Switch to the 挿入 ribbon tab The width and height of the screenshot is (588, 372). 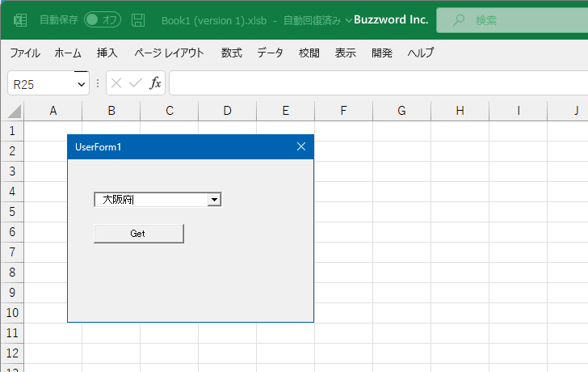tap(107, 53)
